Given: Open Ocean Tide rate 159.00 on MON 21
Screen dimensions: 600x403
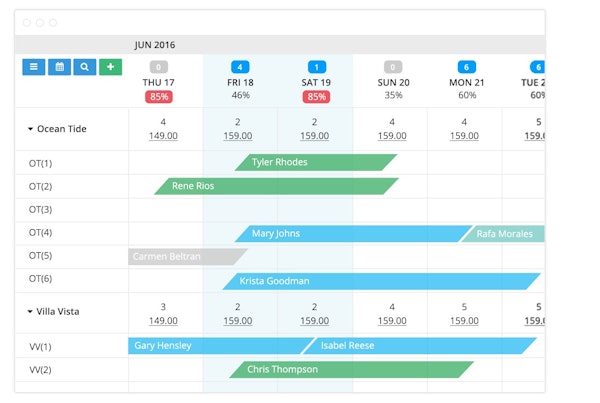Looking at the screenshot, I should pos(464,136).
